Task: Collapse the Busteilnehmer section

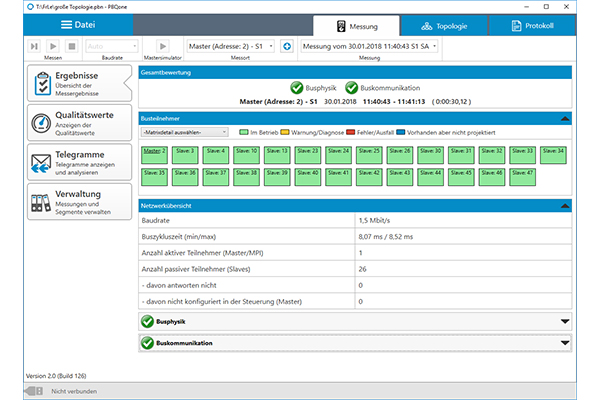Action: point(565,119)
